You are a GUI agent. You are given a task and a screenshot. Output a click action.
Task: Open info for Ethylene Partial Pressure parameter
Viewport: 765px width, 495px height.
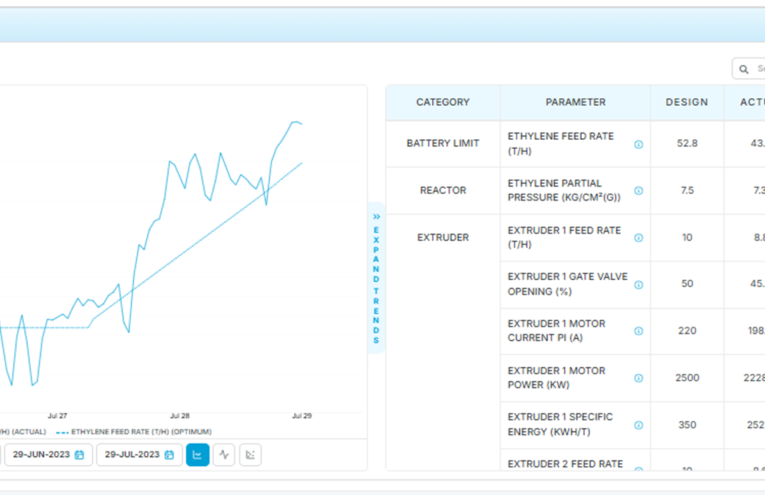pyautogui.click(x=638, y=191)
